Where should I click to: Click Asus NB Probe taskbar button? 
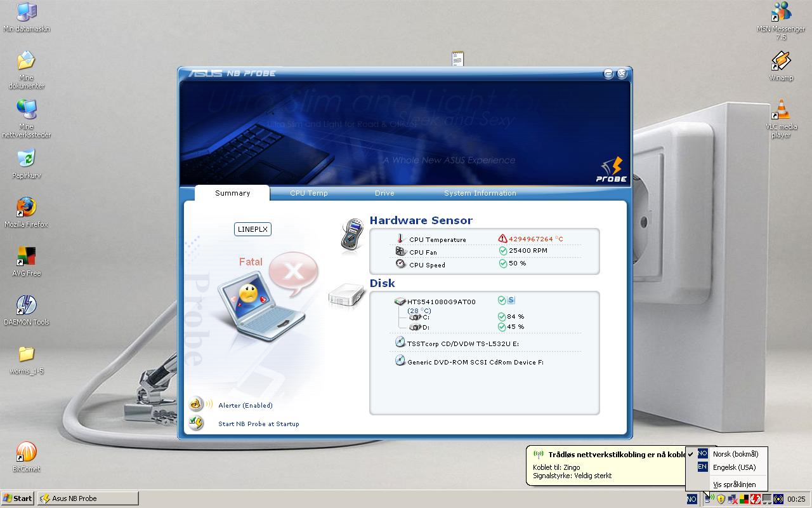88,498
